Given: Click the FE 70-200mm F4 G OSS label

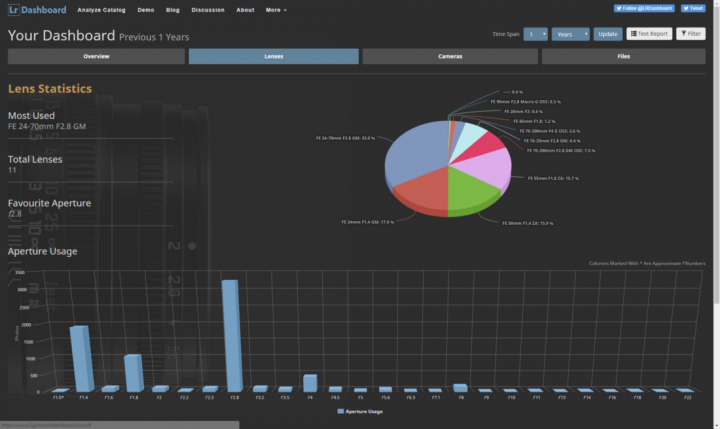Looking at the screenshot, I should tap(550, 131).
